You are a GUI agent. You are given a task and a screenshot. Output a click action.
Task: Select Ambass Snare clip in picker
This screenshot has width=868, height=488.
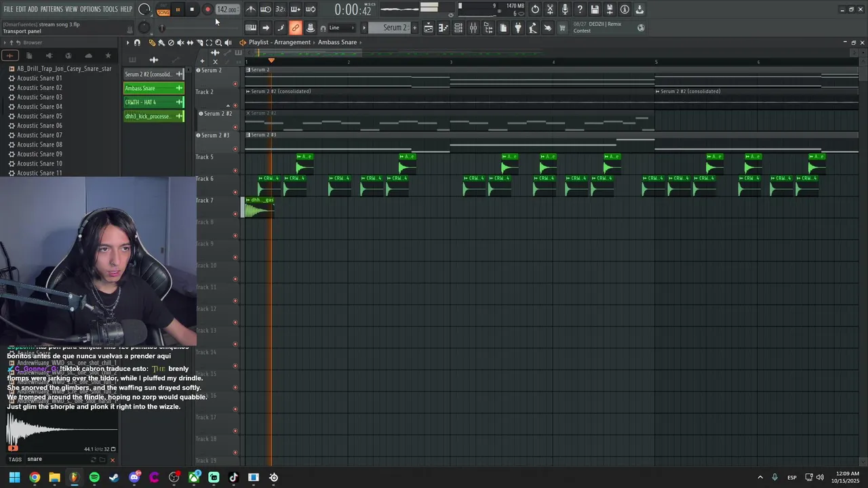tap(154, 88)
